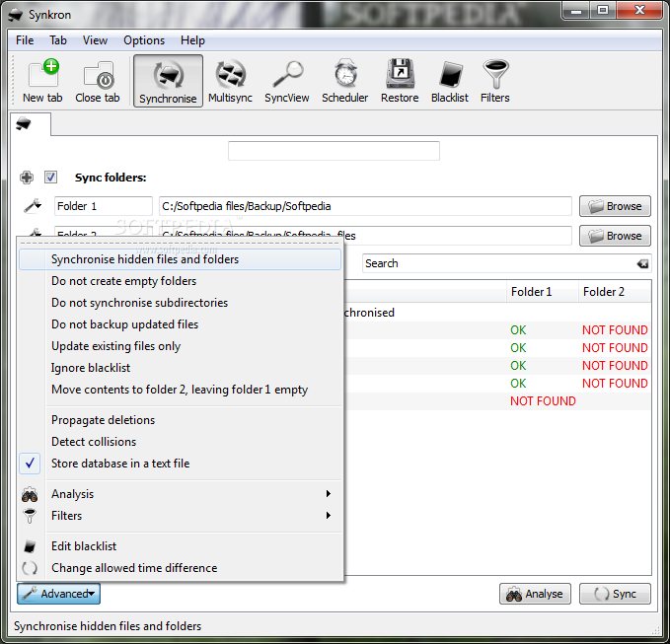The image size is (670, 644).
Task: Enable Do not synchronise subdirectories
Action: pos(180,303)
